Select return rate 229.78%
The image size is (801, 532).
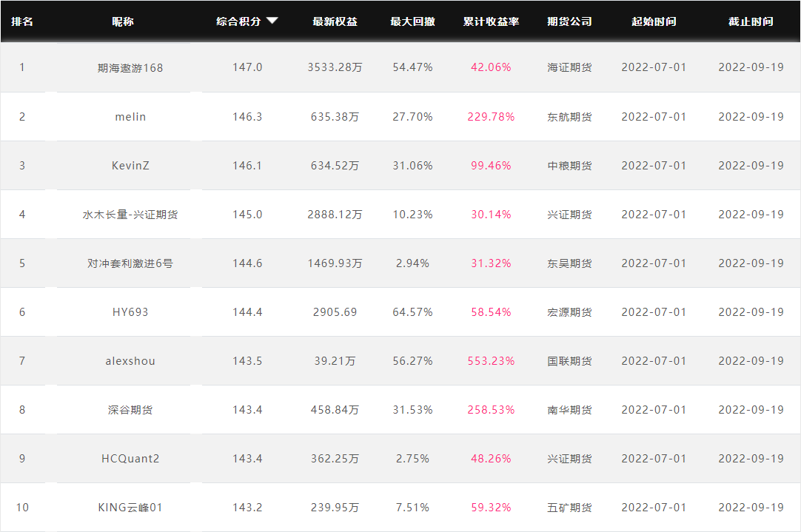click(x=491, y=117)
